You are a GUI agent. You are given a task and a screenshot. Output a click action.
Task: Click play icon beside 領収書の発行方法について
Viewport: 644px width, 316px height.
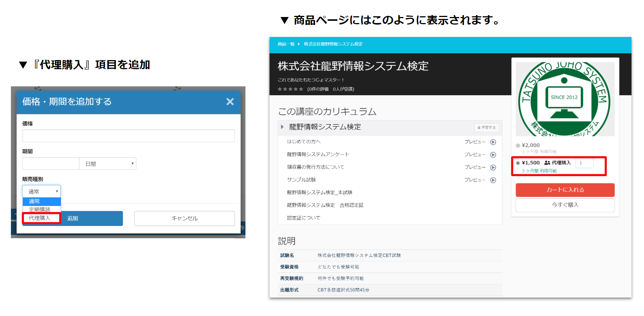493,167
